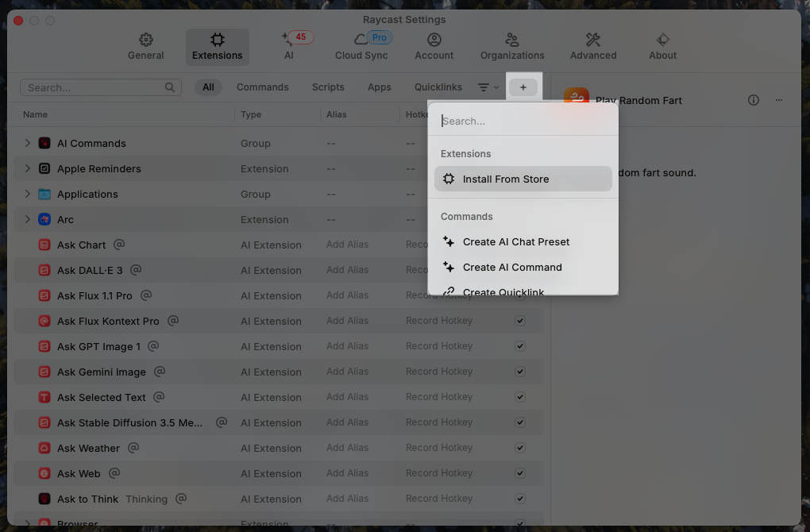Toggle the Ask Stable Diffusion checkbox
The width and height of the screenshot is (810, 532).
(520, 422)
